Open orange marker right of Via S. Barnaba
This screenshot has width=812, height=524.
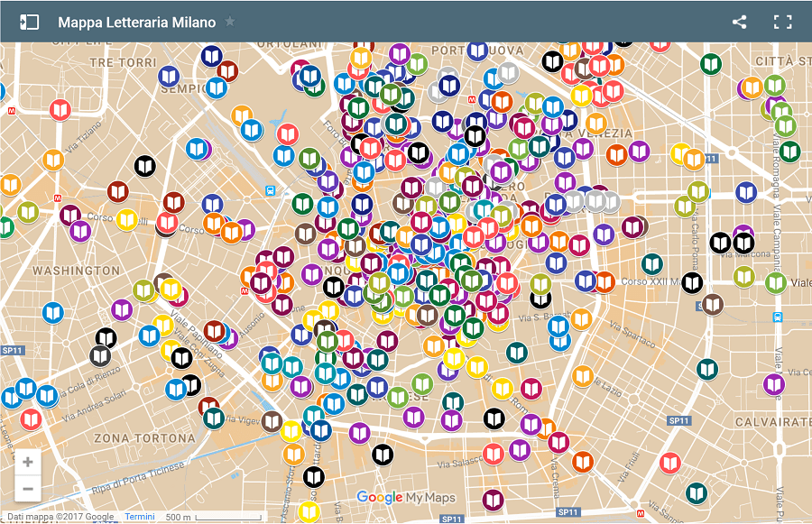click(x=582, y=319)
